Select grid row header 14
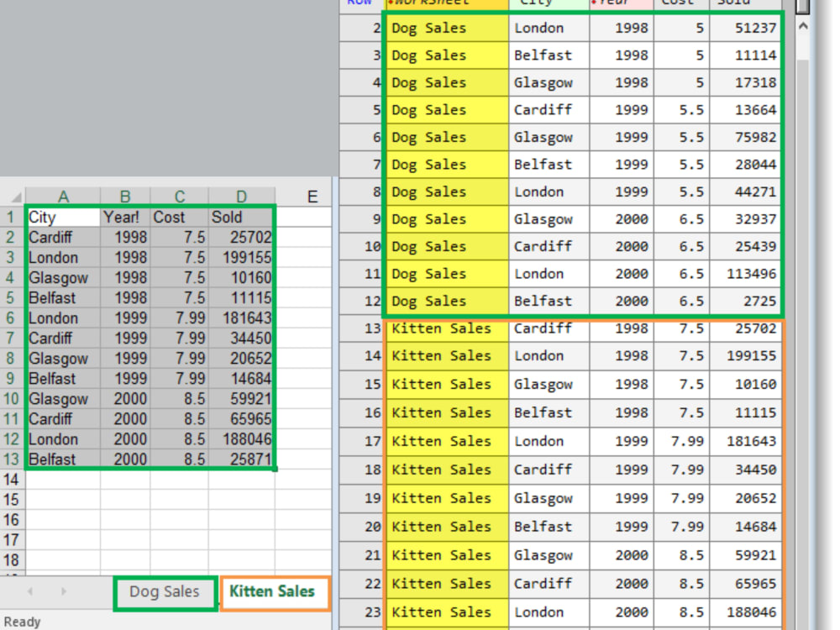The height and width of the screenshot is (630, 840). tap(361, 355)
